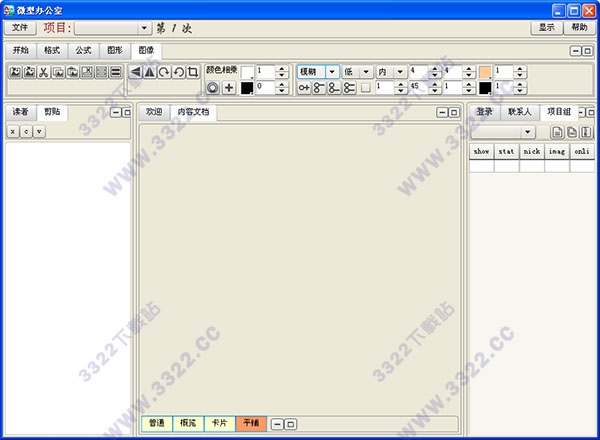The image size is (600, 440).
Task: Open the white color swatch dropdown beside 颜色相乘
Action: click(x=247, y=72)
